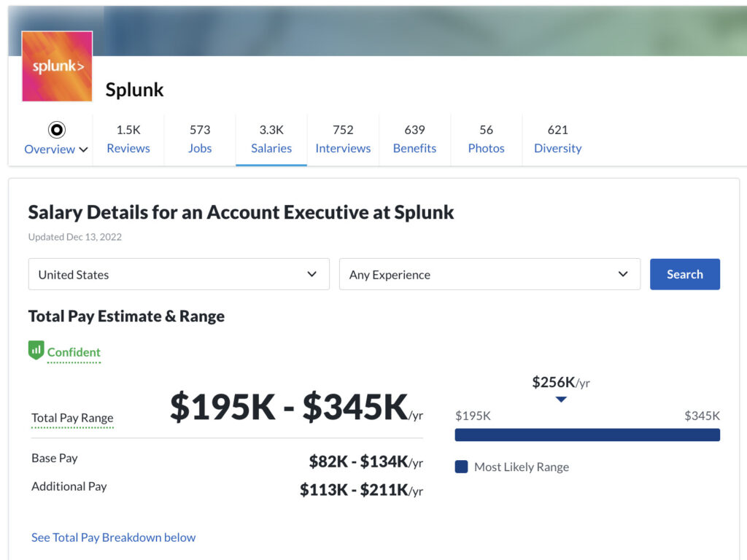Image resolution: width=747 pixels, height=560 pixels.
Task: Select the 3.3K Salaries tab
Action: [x=271, y=139]
